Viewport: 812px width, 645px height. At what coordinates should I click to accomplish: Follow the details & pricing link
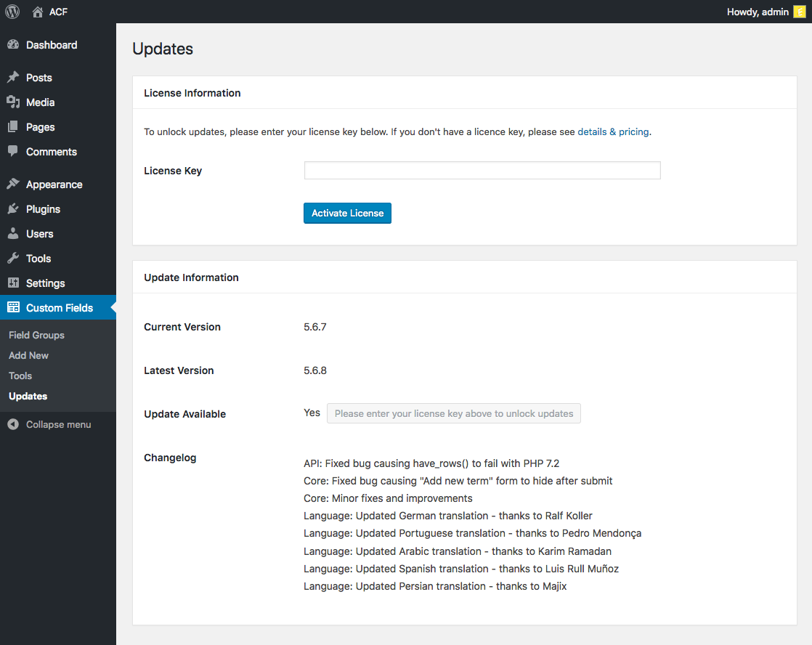613,132
